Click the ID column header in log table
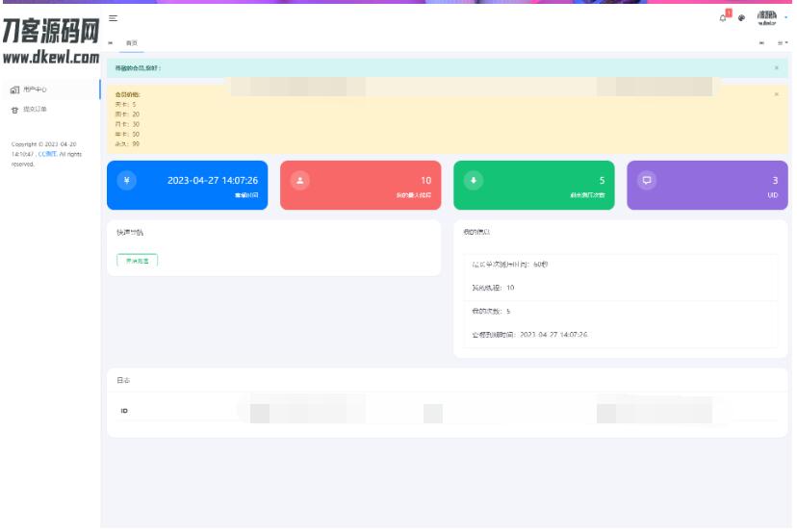The width and height of the screenshot is (797, 532). [124, 411]
